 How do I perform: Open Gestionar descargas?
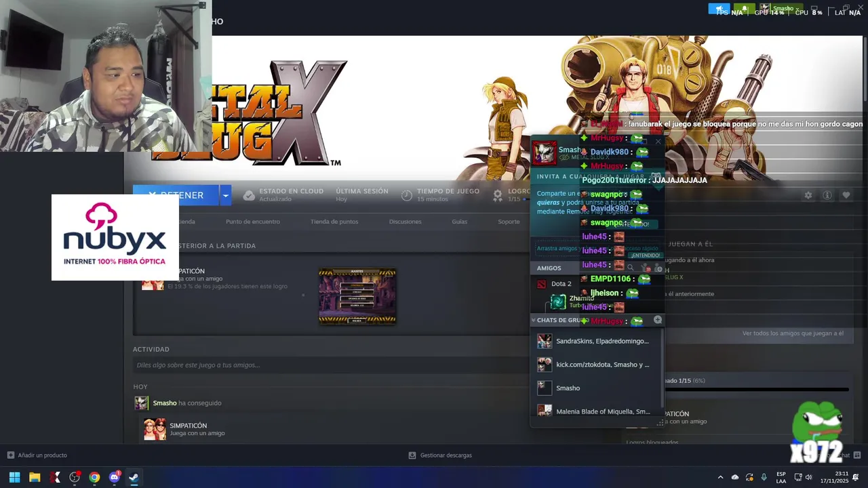tap(440, 455)
